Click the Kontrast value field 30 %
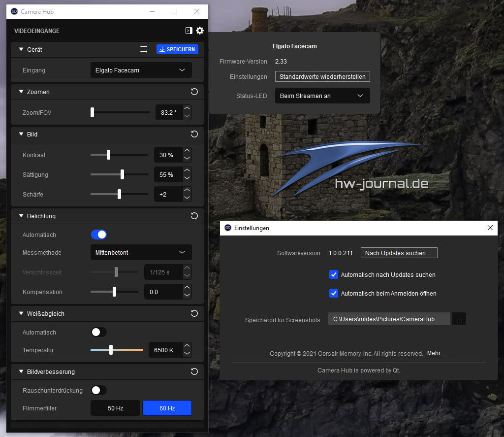The width and height of the screenshot is (504, 437). (168, 155)
